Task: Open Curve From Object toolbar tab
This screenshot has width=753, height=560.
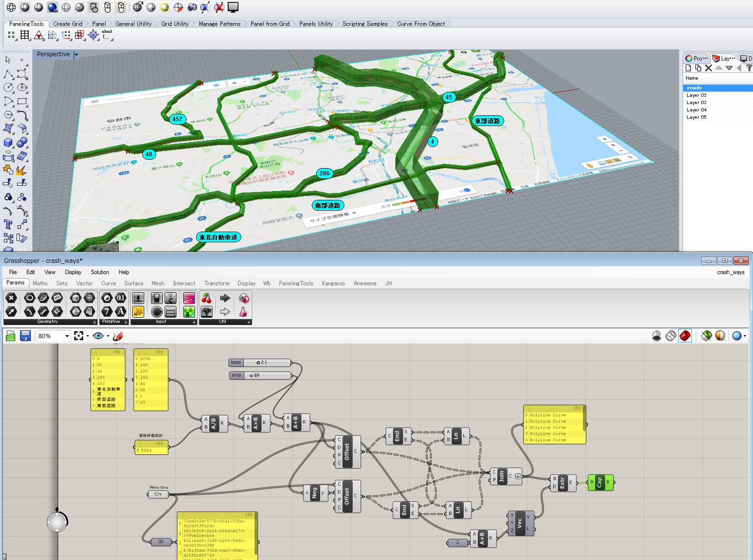Action: pos(421,23)
